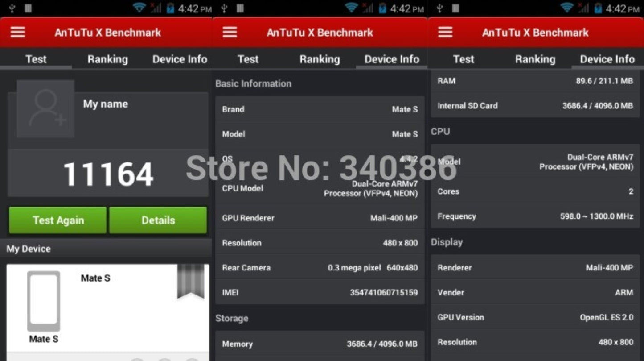This screenshot has height=361, width=644.
Task: Tap the USB icon in the CPU screen's status bar
Action: (x=440, y=8)
